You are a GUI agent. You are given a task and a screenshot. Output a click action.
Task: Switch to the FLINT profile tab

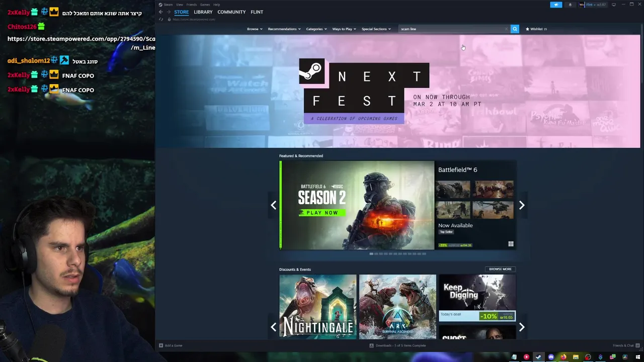(x=257, y=12)
